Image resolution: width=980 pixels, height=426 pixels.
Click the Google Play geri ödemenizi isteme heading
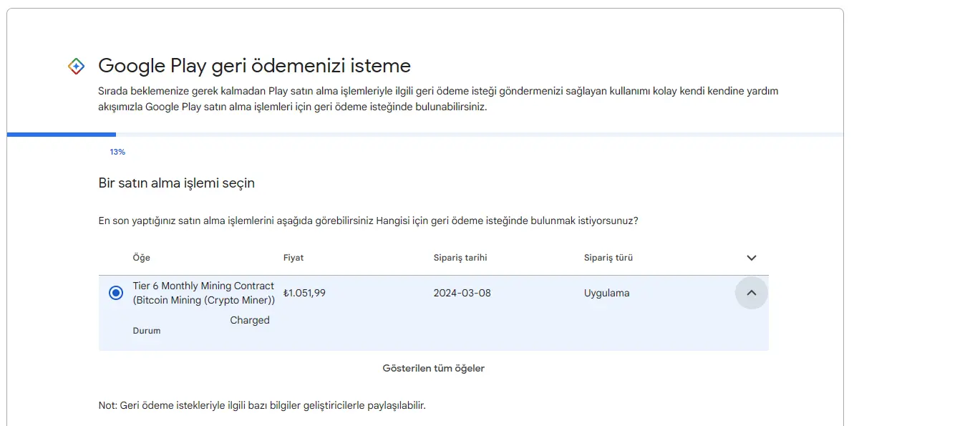click(254, 66)
